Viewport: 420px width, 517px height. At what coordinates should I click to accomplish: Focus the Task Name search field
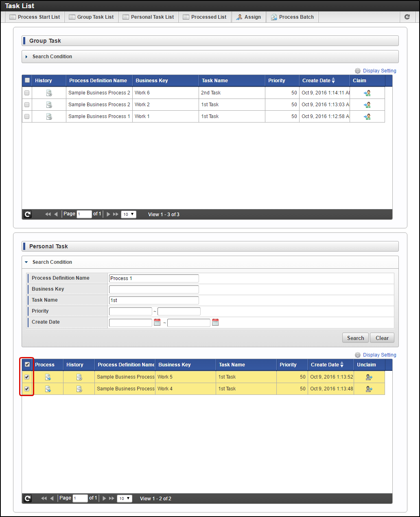[x=154, y=300]
